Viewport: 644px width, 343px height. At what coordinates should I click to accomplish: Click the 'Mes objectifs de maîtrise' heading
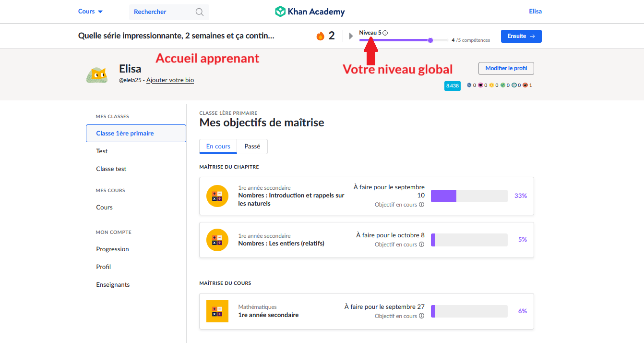[x=262, y=122]
